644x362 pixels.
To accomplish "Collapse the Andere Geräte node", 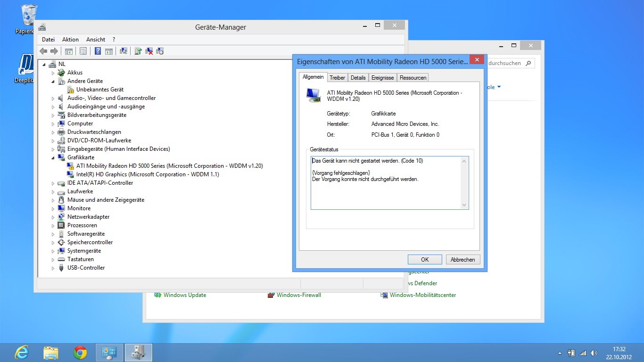I will click(53, 81).
